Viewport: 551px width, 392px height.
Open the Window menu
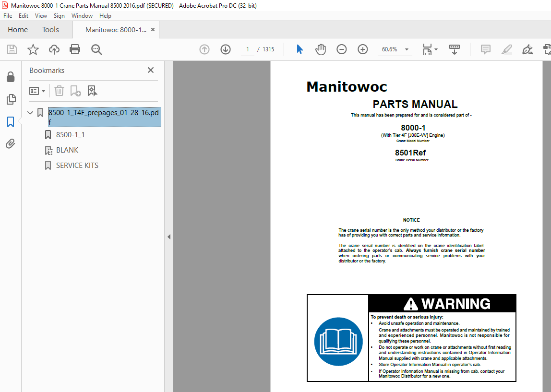82,16
